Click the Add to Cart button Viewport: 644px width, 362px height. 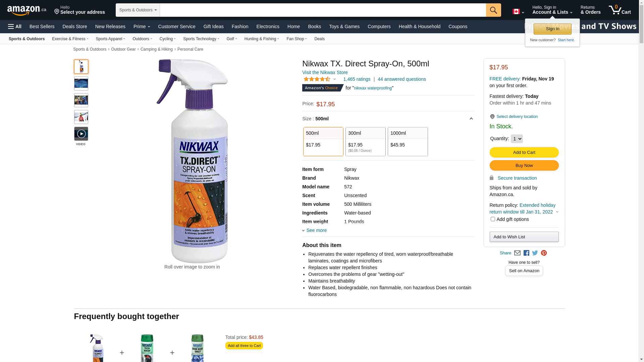524,153
